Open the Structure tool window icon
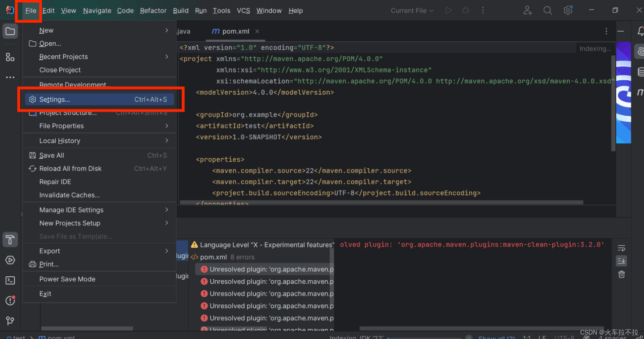The width and height of the screenshot is (644, 339). [x=10, y=57]
